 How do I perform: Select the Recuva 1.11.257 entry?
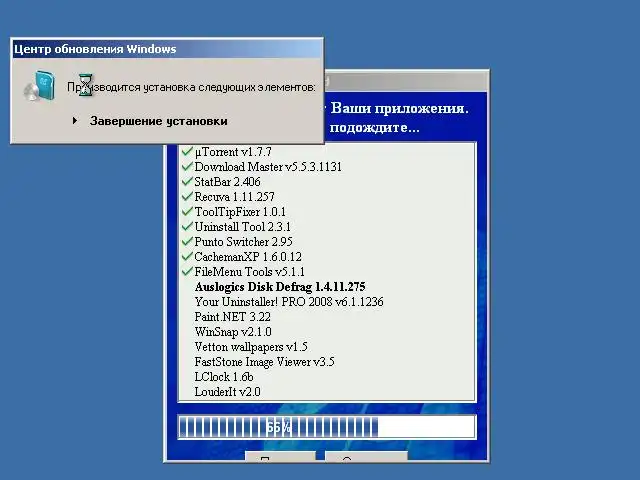point(234,197)
